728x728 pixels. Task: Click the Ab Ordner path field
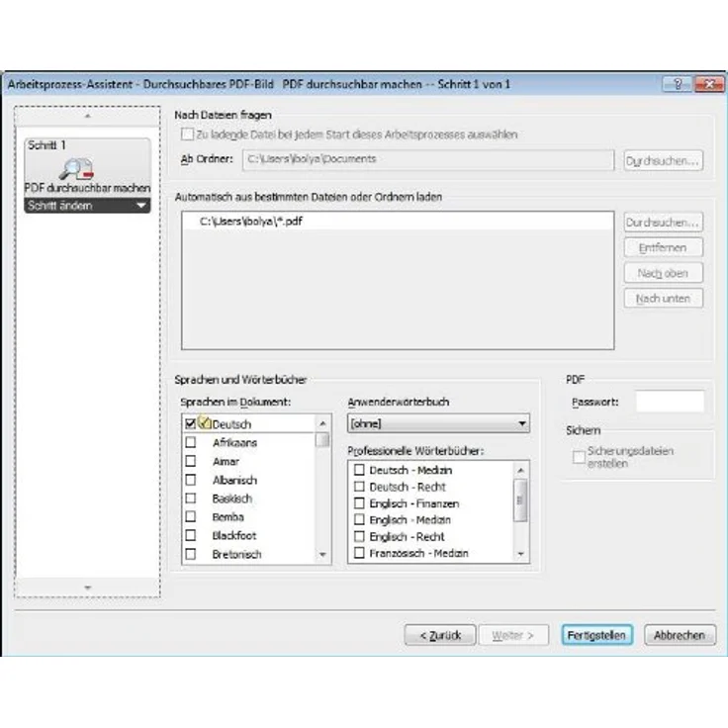pos(428,159)
